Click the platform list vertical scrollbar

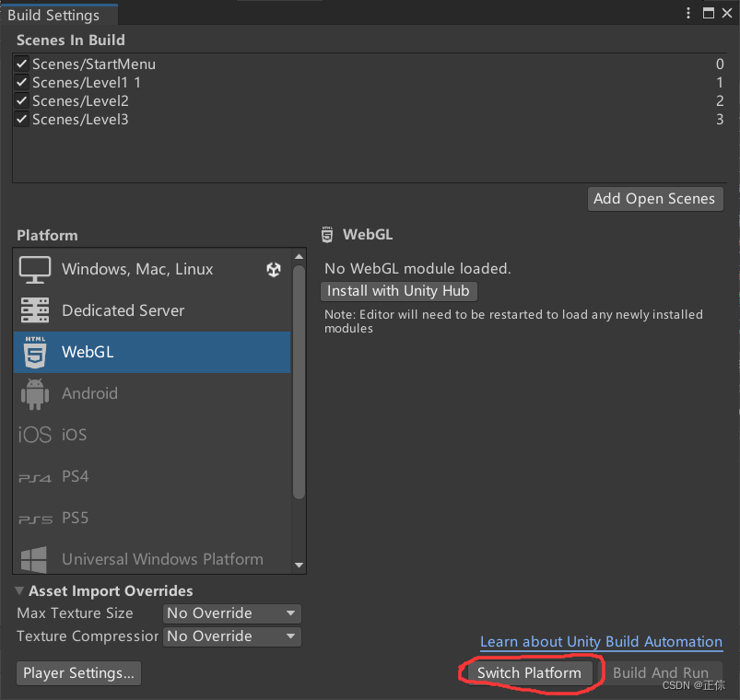coord(299,382)
